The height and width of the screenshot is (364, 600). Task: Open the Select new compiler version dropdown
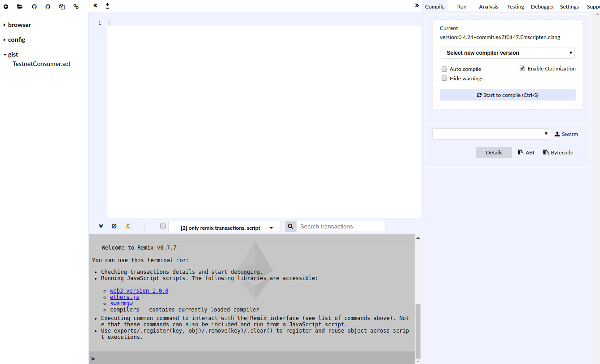point(508,53)
